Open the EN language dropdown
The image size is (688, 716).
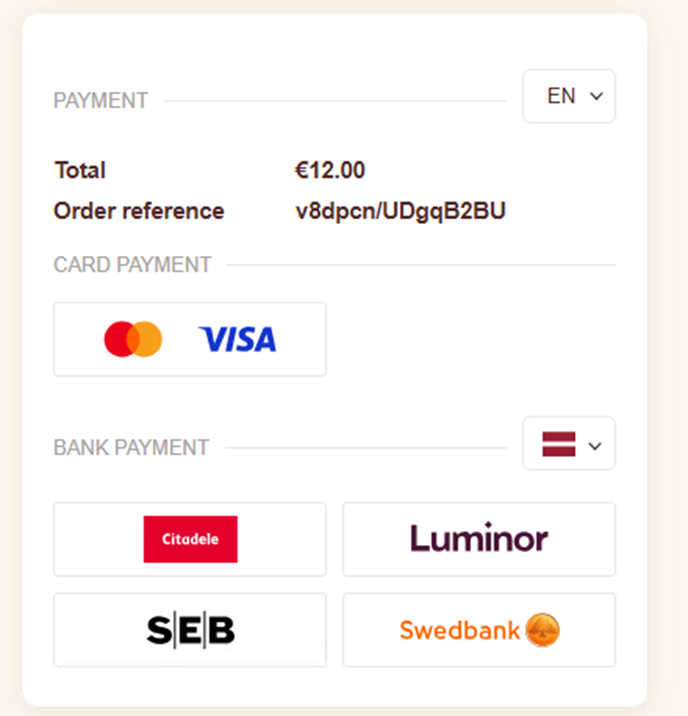pos(569,96)
